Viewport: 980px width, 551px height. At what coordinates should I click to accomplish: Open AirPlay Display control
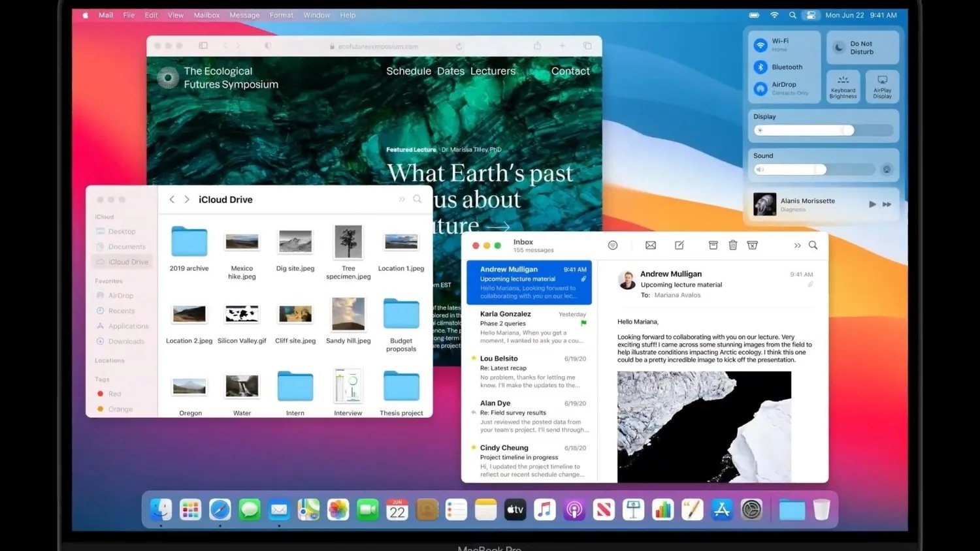pyautogui.click(x=882, y=87)
